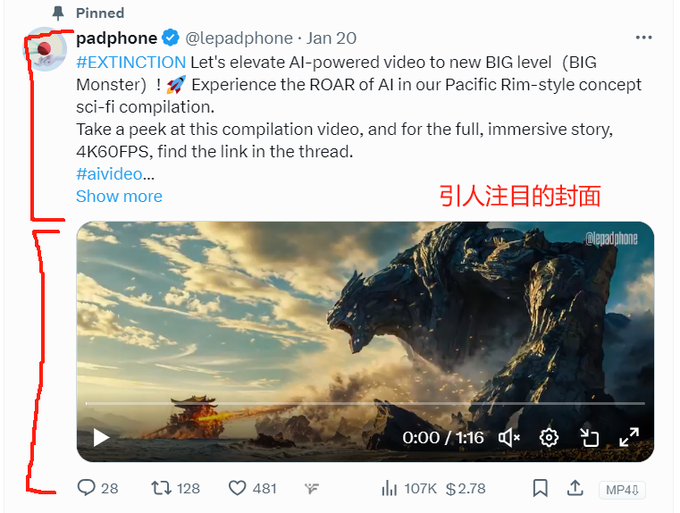Viewport: 680px width, 513px height.
Task: Click the video progress bar
Action: (x=365, y=403)
